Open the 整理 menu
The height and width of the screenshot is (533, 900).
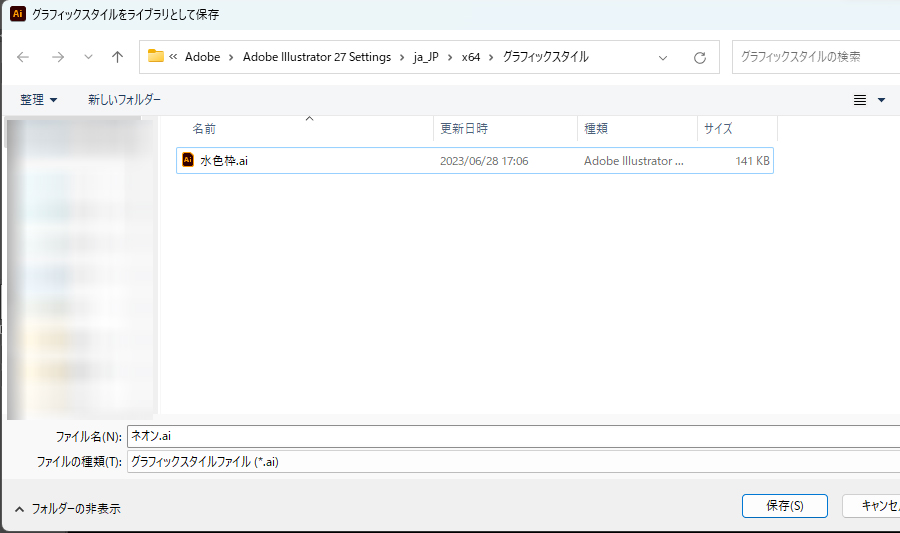click(38, 100)
